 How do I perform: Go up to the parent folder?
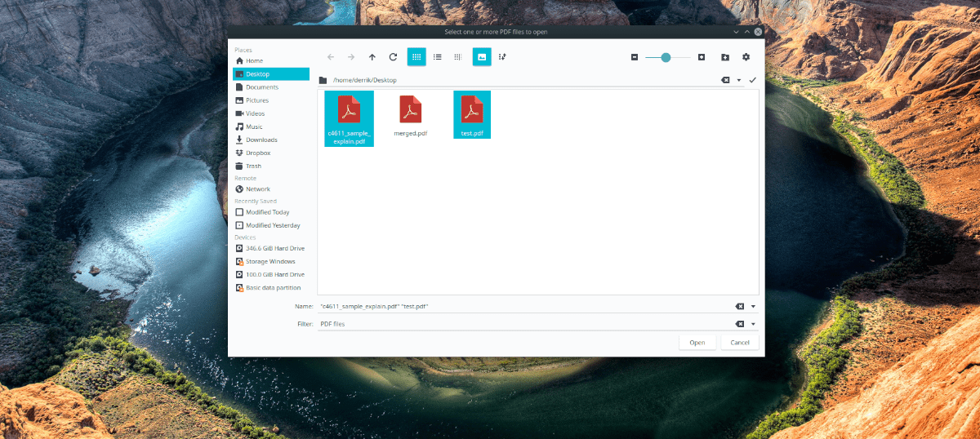point(372,57)
